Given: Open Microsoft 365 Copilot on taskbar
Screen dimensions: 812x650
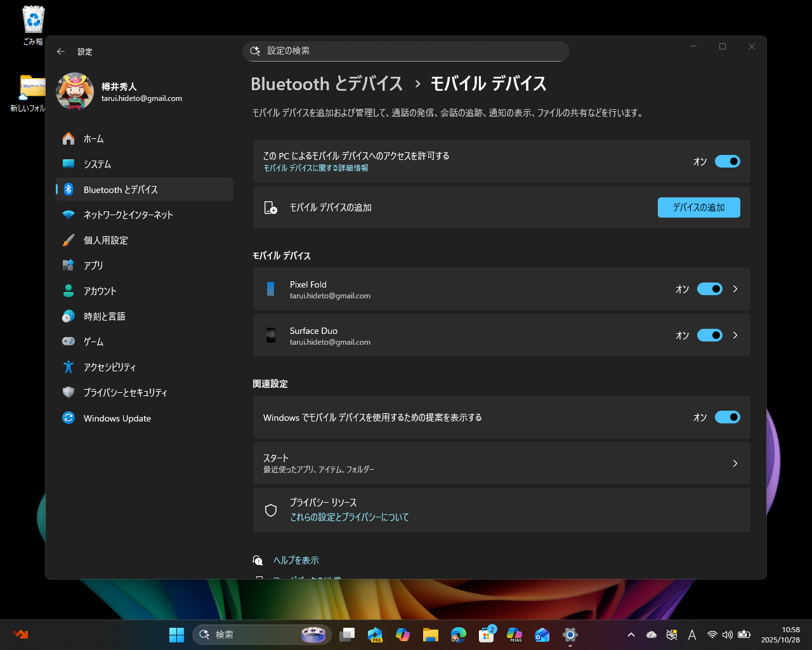Looking at the screenshot, I should point(514,635).
